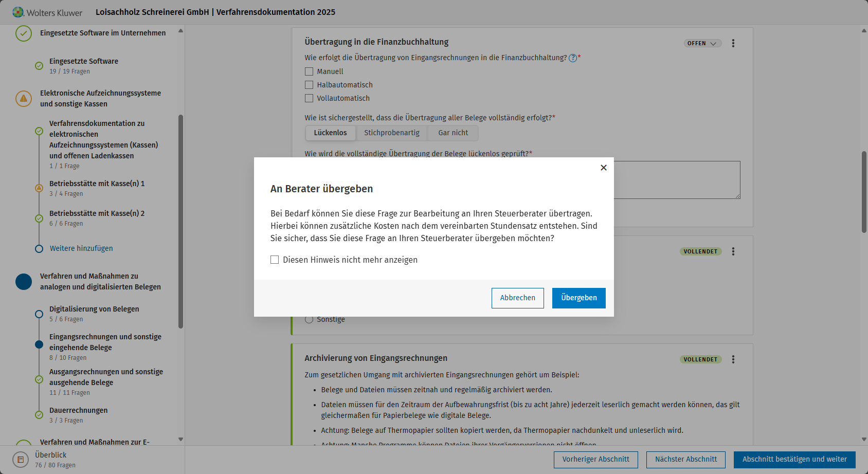Open the OFFEN status dropdown

click(x=702, y=43)
